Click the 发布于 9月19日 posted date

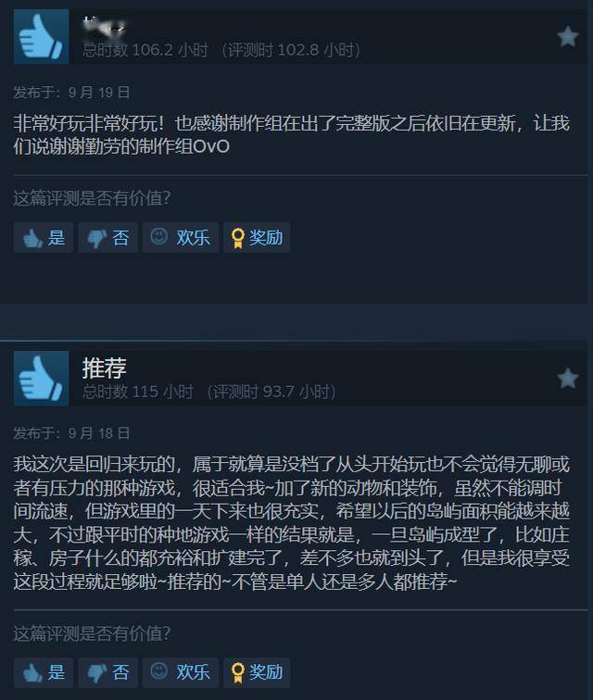[x=71, y=93]
